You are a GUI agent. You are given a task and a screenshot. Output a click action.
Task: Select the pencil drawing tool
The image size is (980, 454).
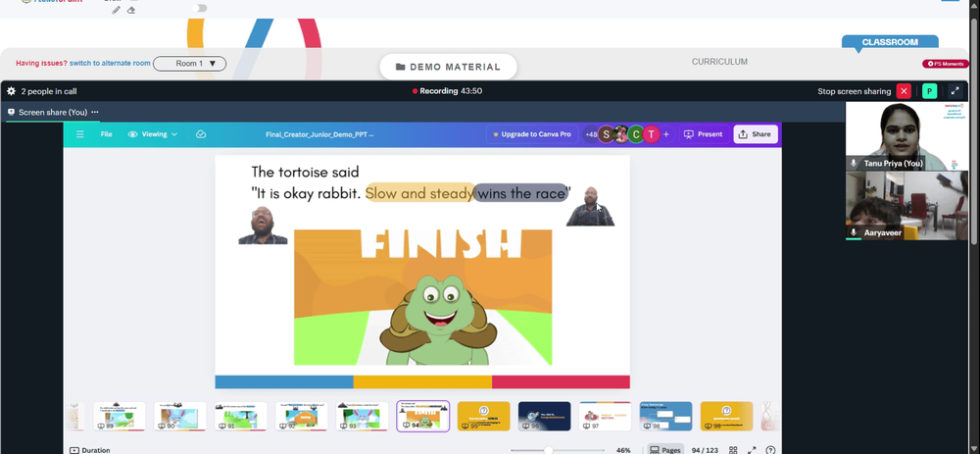click(x=117, y=10)
